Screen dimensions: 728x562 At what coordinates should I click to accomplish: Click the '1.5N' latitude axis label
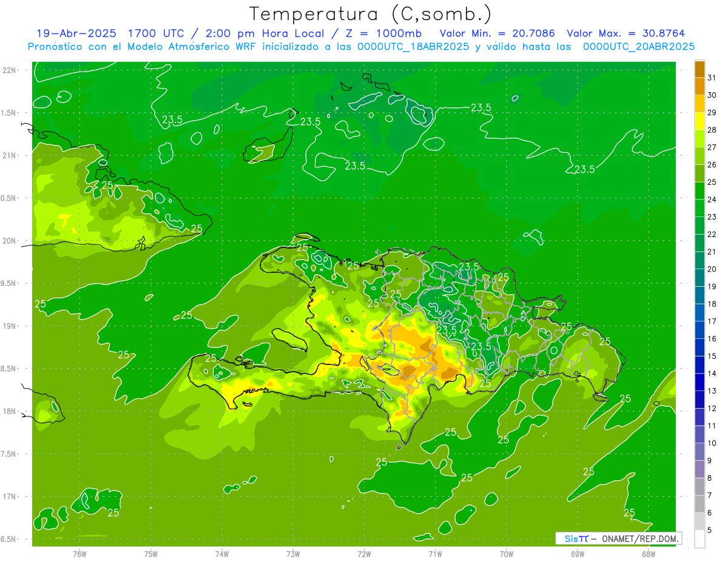point(8,113)
